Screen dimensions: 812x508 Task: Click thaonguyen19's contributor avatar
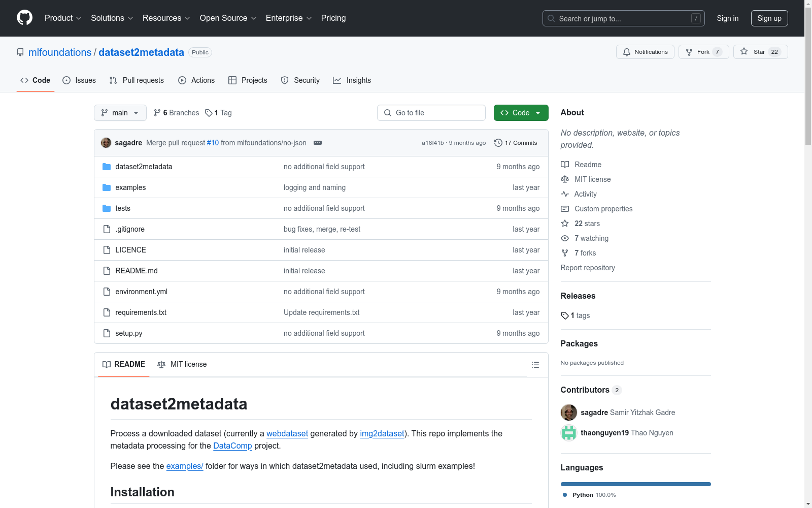tap(569, 433)
